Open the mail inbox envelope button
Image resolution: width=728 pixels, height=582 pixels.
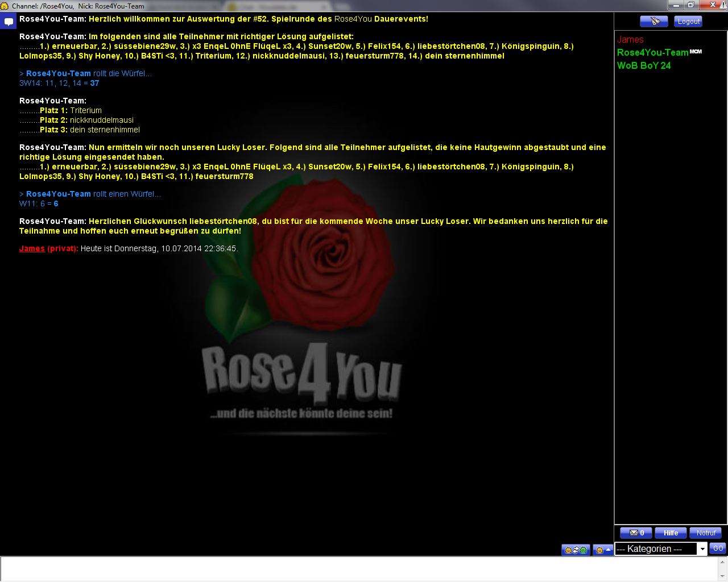coord(636,533)
